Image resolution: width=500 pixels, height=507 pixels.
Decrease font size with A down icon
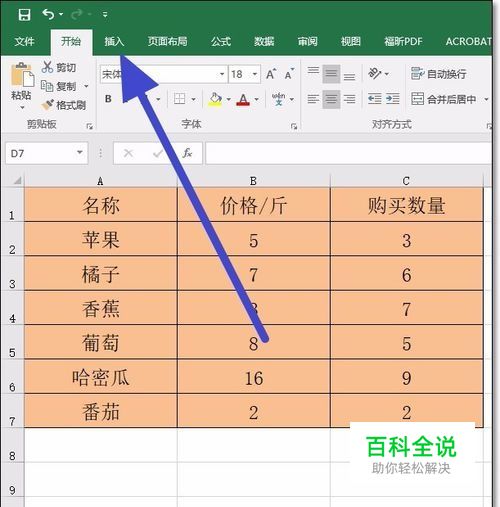click(289, 74)
